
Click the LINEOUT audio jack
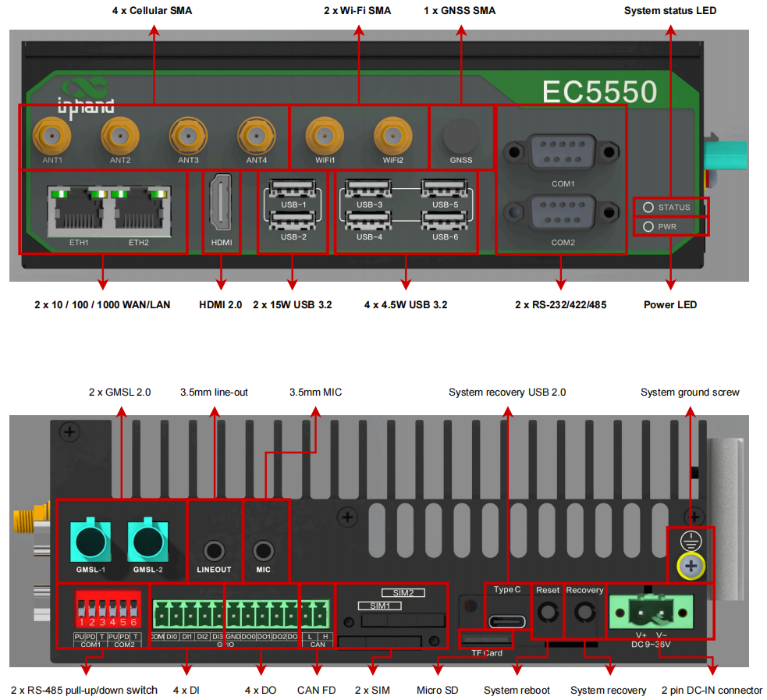(214, 551)
